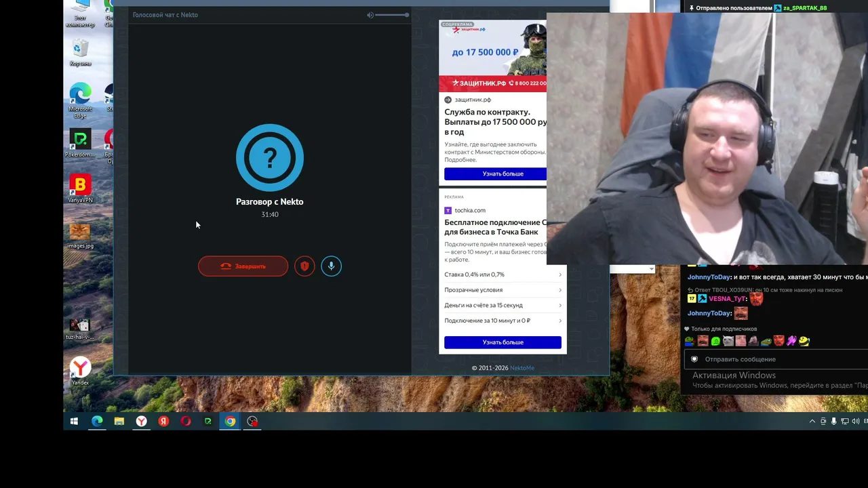The width and height of the screenshot is (868, 488).
Task: Adjust the Nekto voice chat volume slider
Action: (x=392, y=15)
